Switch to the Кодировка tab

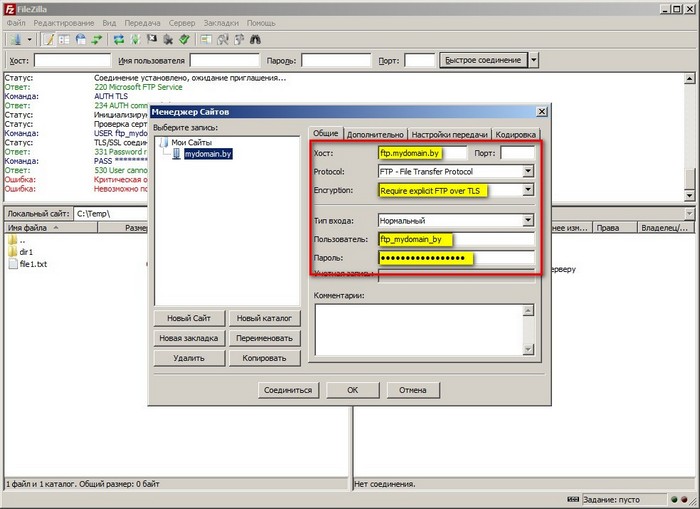click(x=516, y=134)
